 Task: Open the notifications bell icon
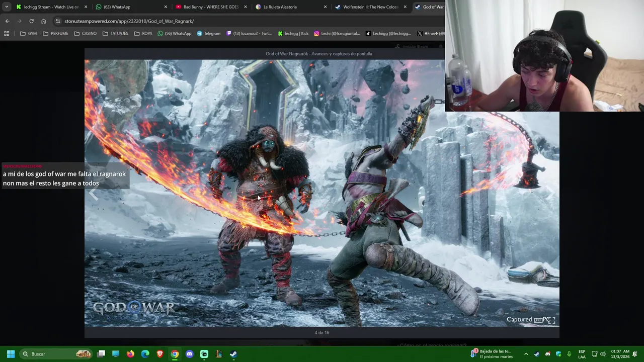(635, 354)
